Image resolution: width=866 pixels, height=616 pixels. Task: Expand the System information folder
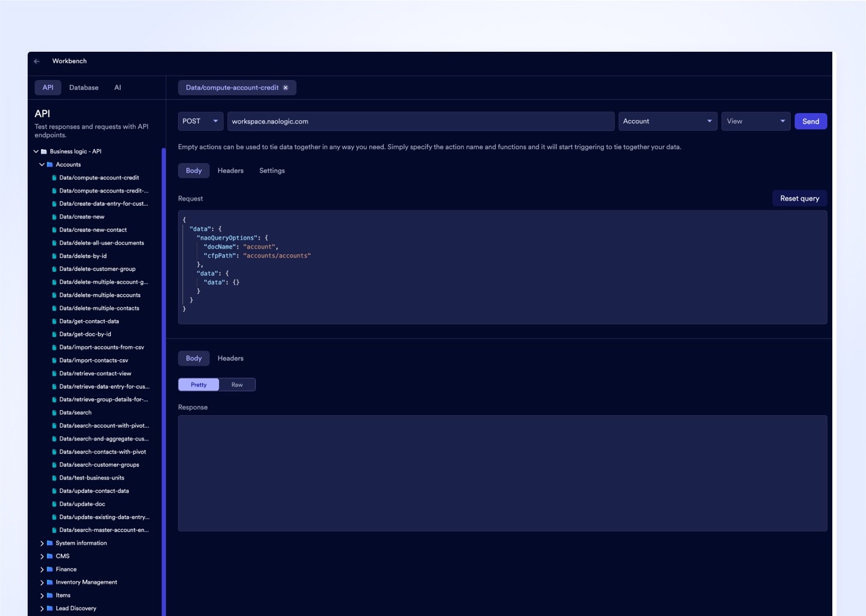pos(41,543)
